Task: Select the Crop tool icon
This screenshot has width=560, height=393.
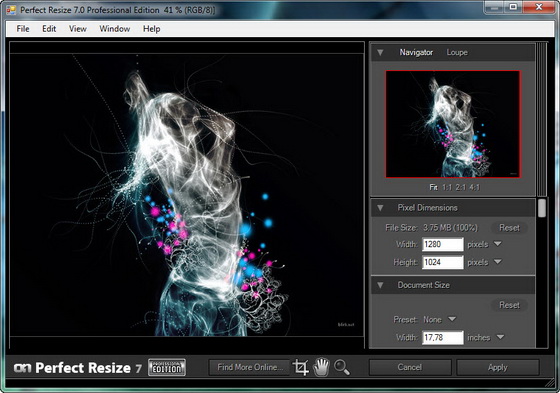Action: tap(300, 367)
